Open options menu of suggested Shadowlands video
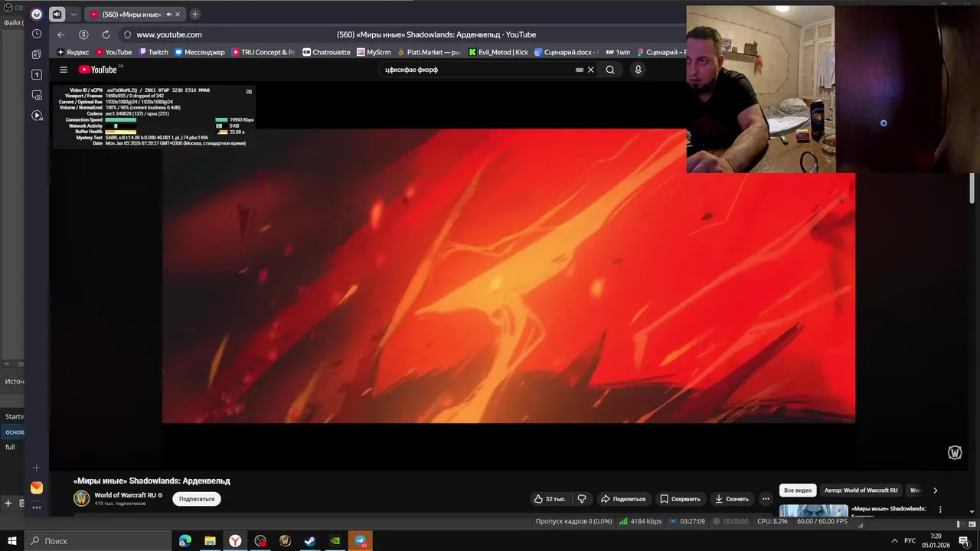980x551 pixels. click(x=940, y=510)
